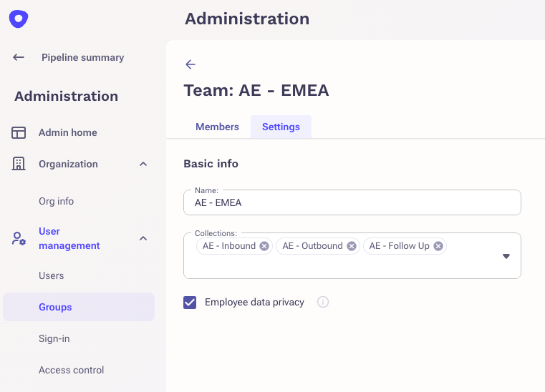Screen dimensions: 545x392
Task: Click the Outreach logo icon
Action: 19,19
